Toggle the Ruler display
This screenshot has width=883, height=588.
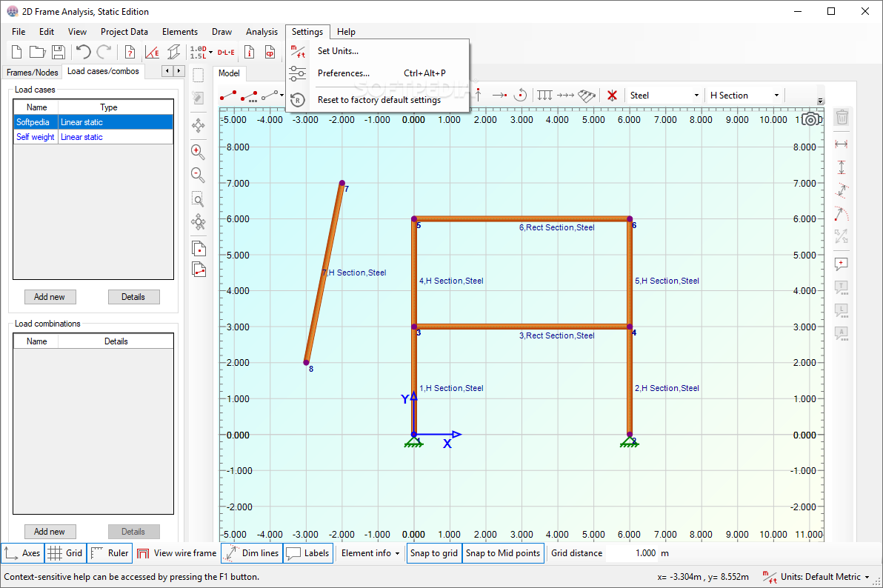click(110, 553)
